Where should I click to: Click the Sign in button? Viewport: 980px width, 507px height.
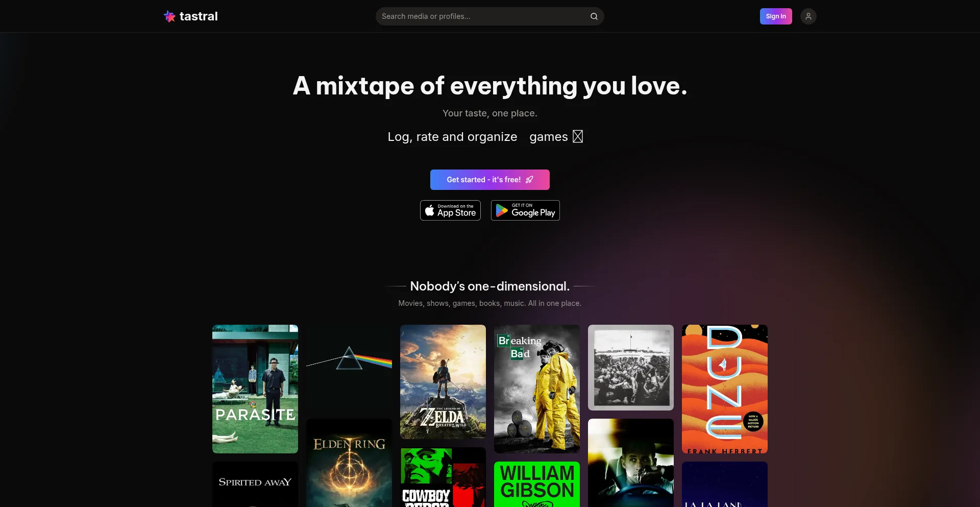[776, 16]
